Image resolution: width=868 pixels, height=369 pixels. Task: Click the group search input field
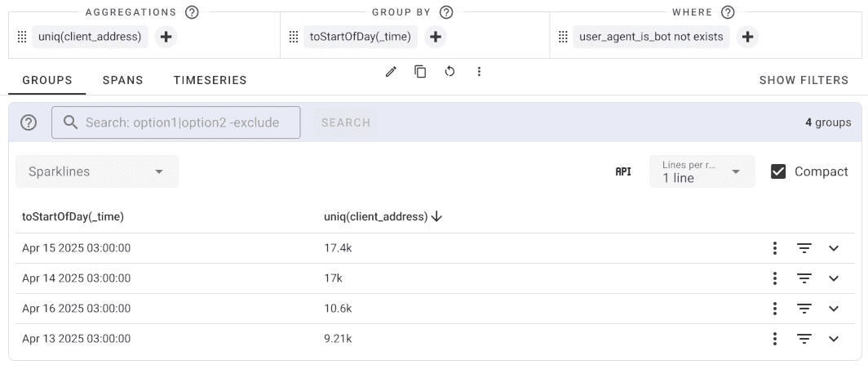[184, 122]
